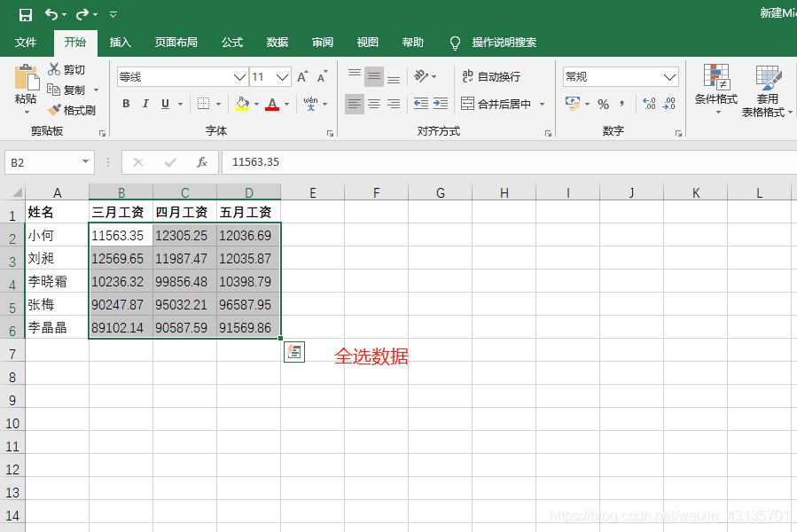Viewport: 797px width, 532px height.
Task: Switch to the 视图 ribbon tab
Action: tap(368, 43)
